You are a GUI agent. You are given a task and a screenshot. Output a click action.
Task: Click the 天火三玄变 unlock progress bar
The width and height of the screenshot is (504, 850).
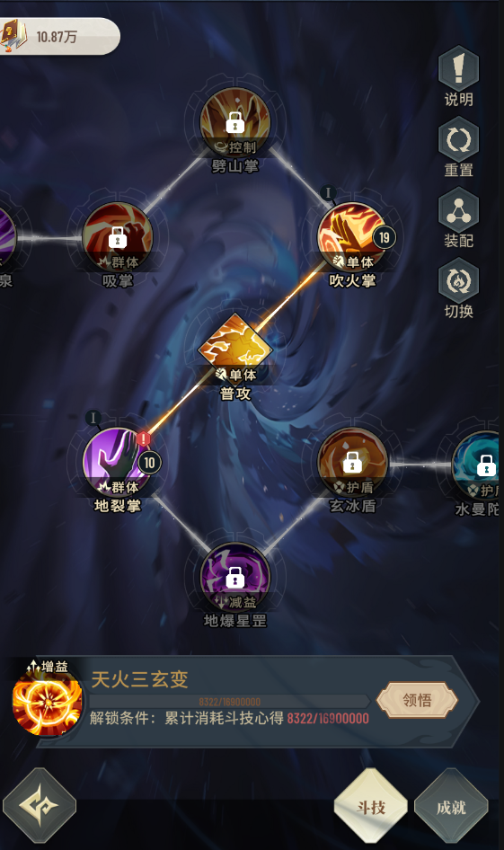(x=230, y=702)
